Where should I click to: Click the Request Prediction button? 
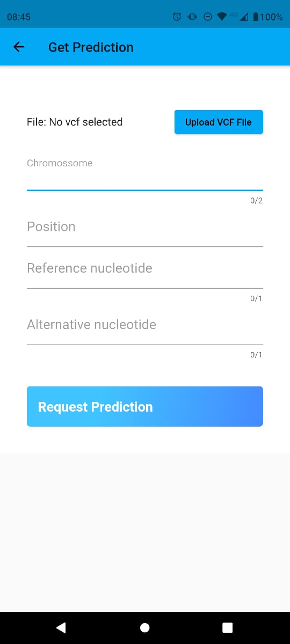(145, 407)
